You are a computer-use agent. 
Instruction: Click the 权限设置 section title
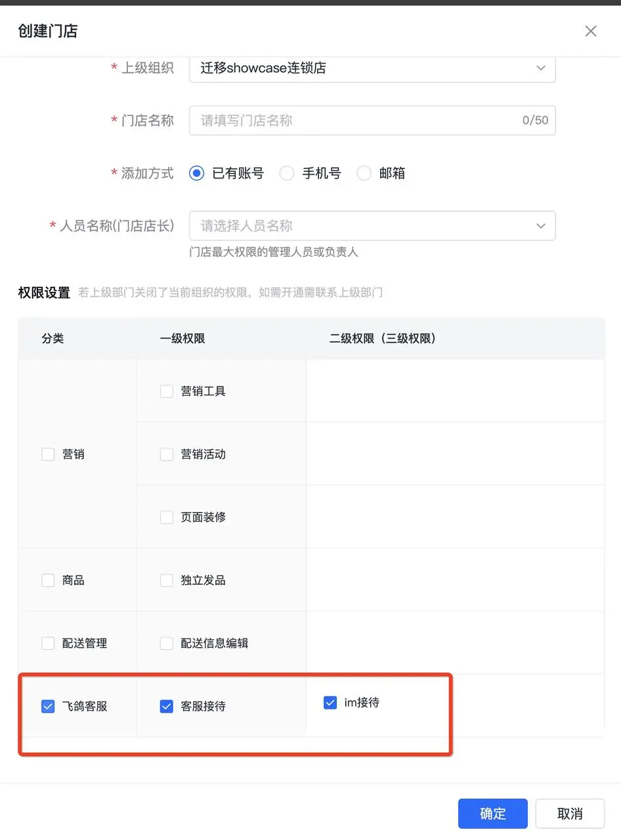pyautogui.click(x=44, y=293)
